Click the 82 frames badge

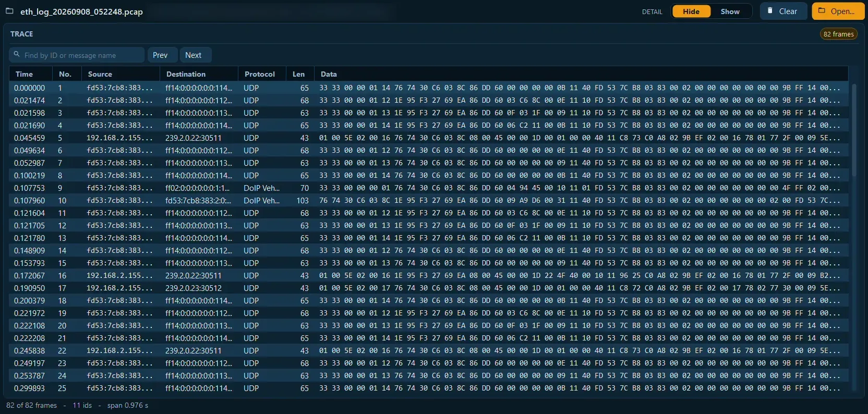839,34
